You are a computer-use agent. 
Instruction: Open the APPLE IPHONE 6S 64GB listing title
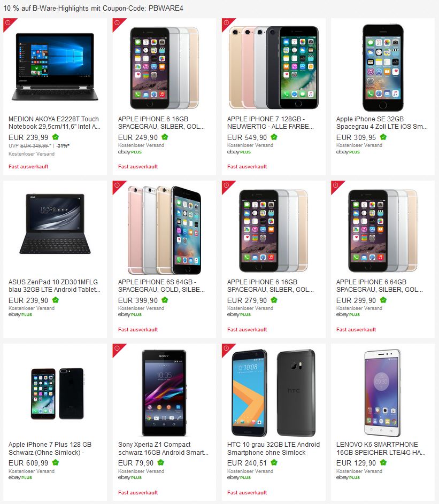(x=161, y=286)
